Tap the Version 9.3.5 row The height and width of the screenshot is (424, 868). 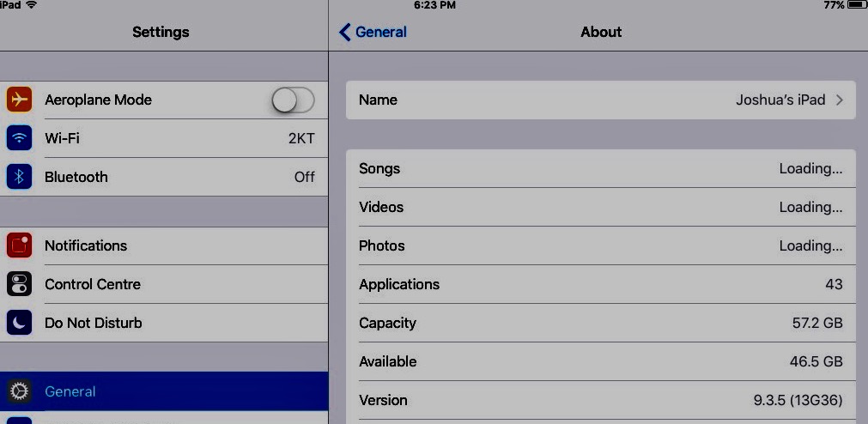click(x=601, y=400)
